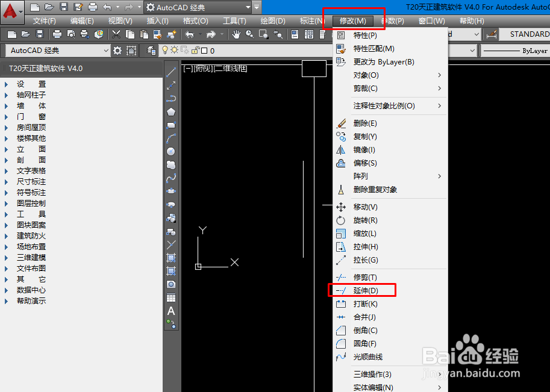Select 图层控制 in the side panel
The width and height of the screenshot is (550, 392).
tap(31, 204)
